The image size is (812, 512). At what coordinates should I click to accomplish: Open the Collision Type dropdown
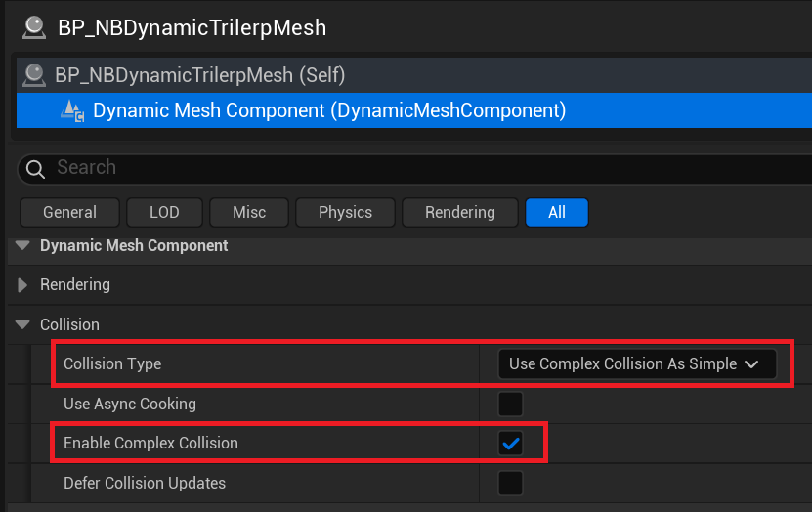pos(637,363)
